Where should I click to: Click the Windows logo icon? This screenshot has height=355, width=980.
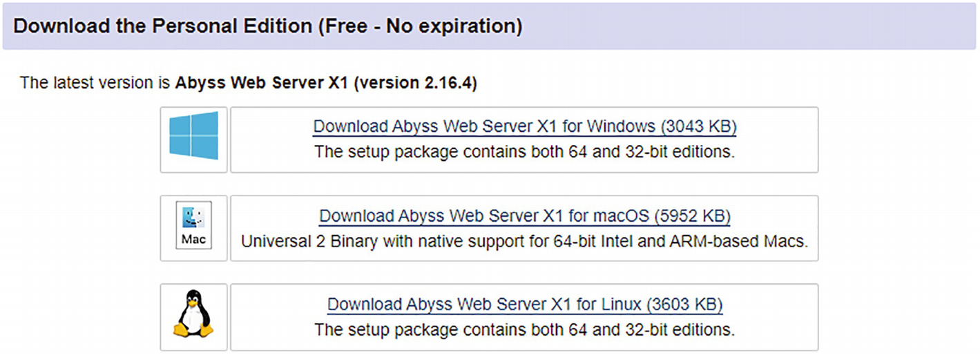[194, 136]
